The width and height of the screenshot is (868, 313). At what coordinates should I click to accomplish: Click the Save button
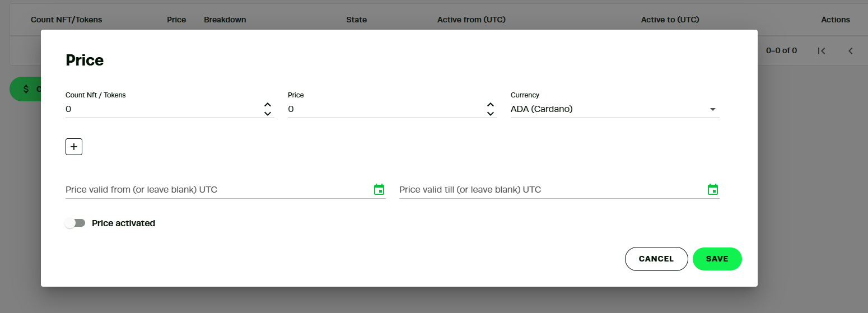tap(717, 259)
